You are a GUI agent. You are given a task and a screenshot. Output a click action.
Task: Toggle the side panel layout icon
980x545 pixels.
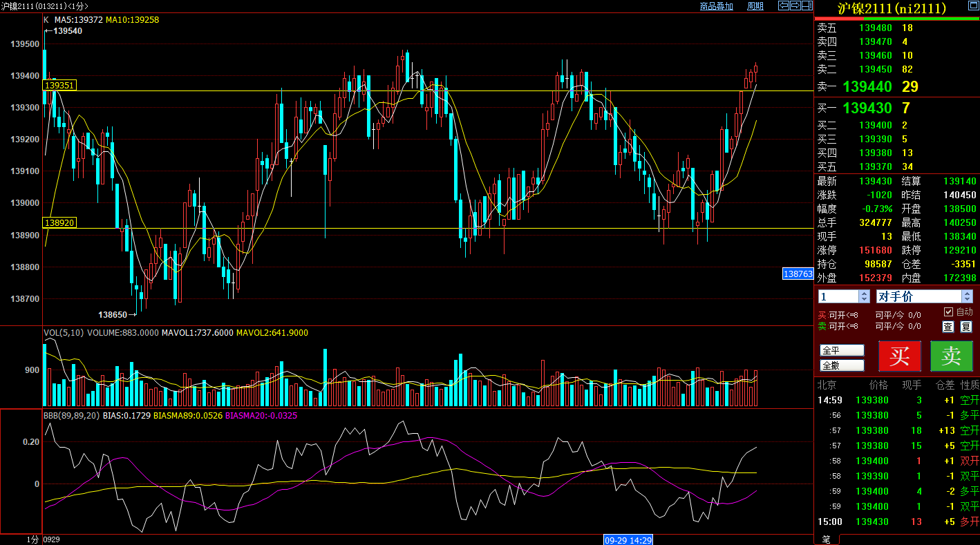pyautogui.click(x=807, y=6)
